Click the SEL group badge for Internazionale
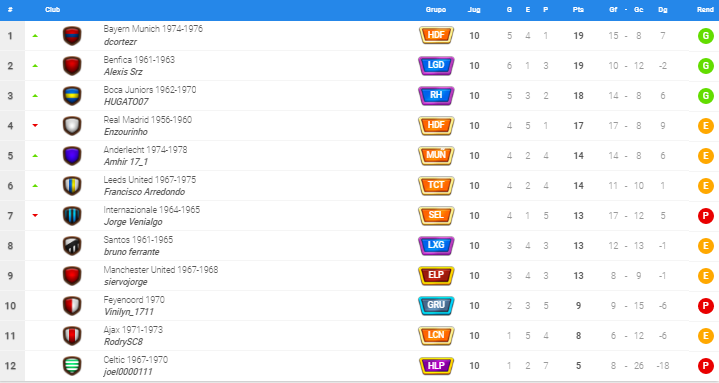Viewport: 719px width, 383px height. pyautogui.click(x=436, y=216)
